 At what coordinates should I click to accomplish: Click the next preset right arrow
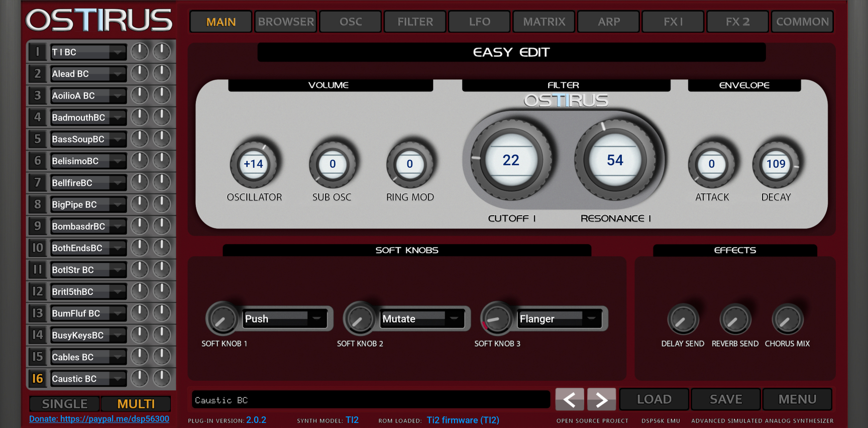click(601, 399)
